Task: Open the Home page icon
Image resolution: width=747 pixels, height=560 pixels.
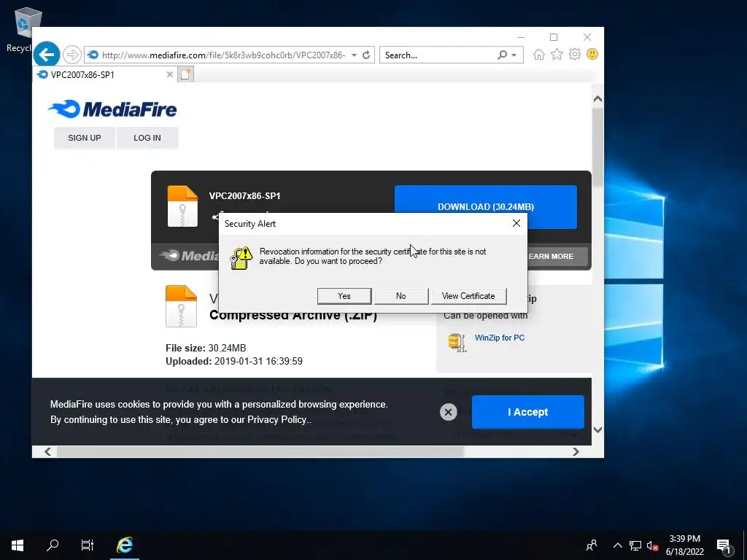Action: [539, 54]
